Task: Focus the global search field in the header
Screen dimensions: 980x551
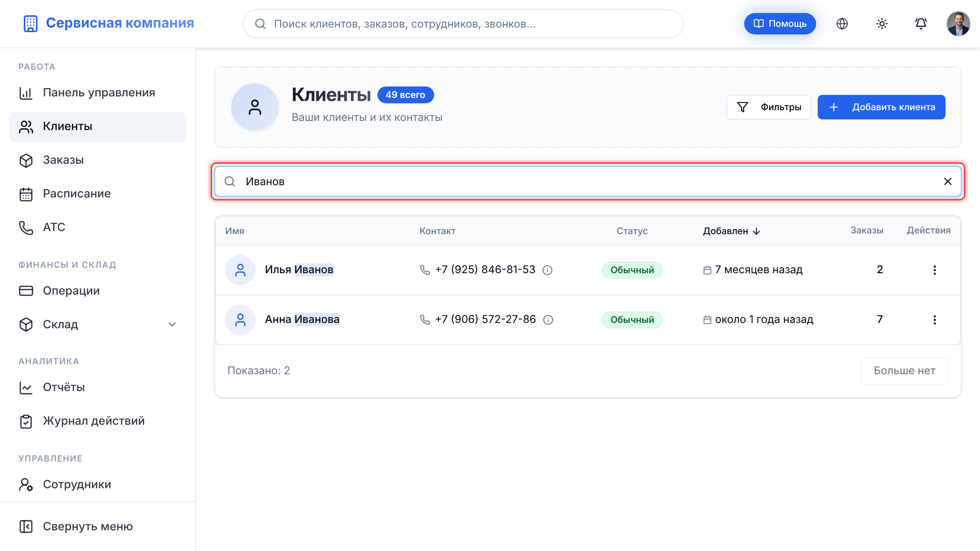Action: [x=463, y=24]
